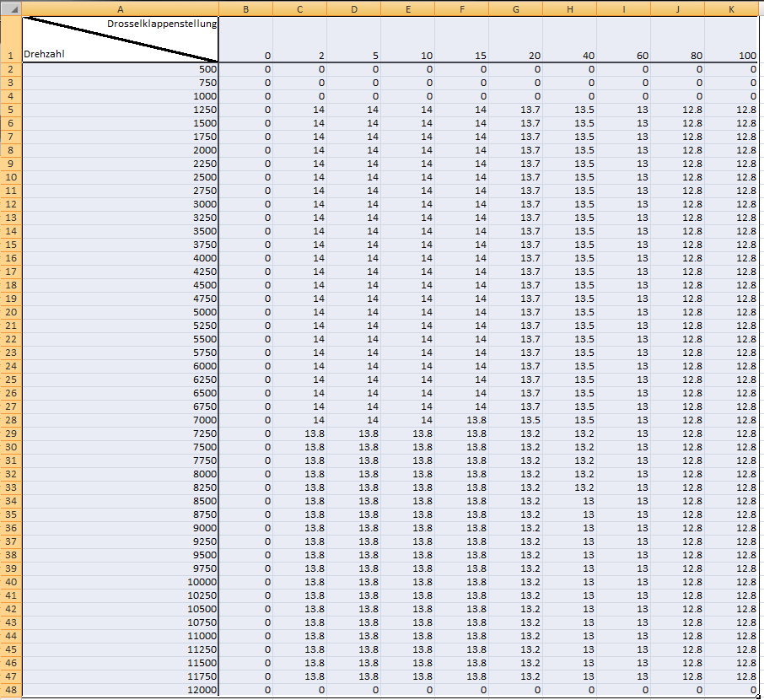
Task: Select the cell containing Drehzahl 7000
Action: point(121,420)
